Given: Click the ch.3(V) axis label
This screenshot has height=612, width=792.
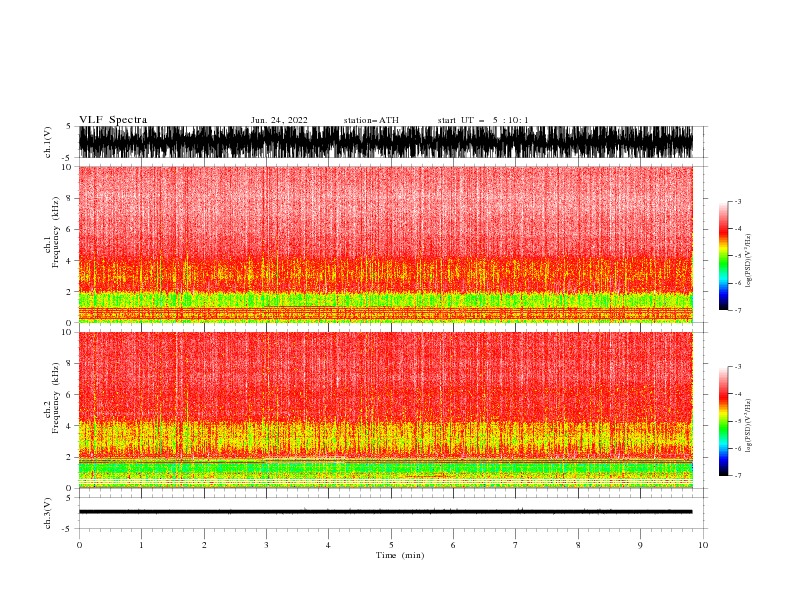Looking at the screenshot, I should pyautogui.click(x=48, y=513).
